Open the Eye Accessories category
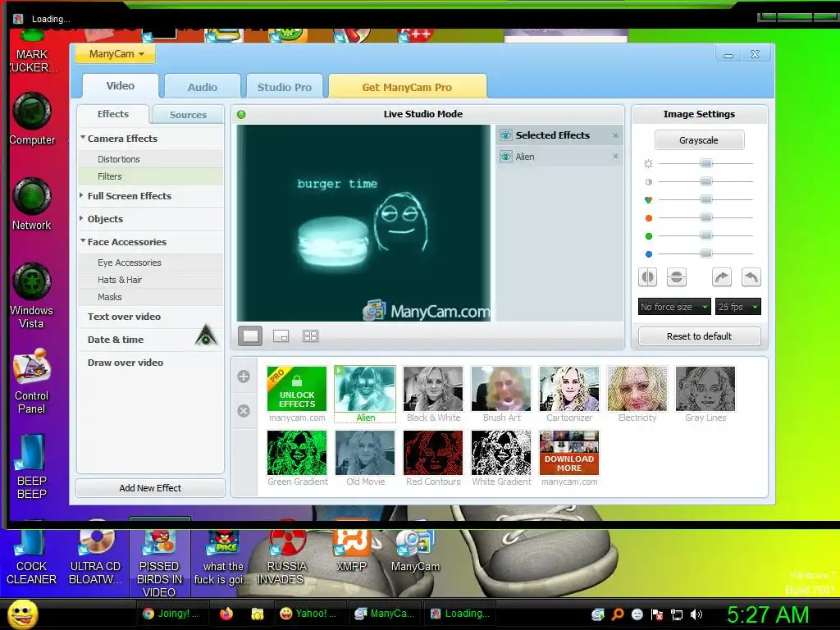Screen dimensions: 840x630 (x=151, y=262)
